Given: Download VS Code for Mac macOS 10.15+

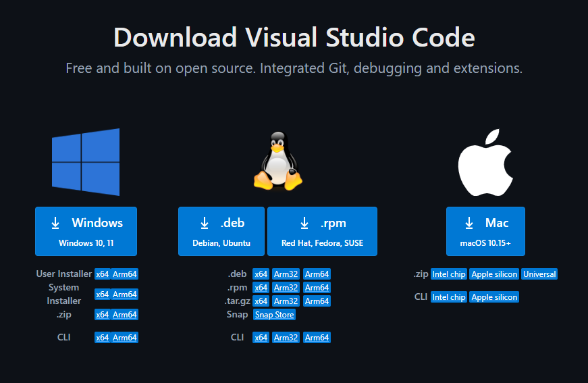Looking at the screenshot, I should point(485,231).
